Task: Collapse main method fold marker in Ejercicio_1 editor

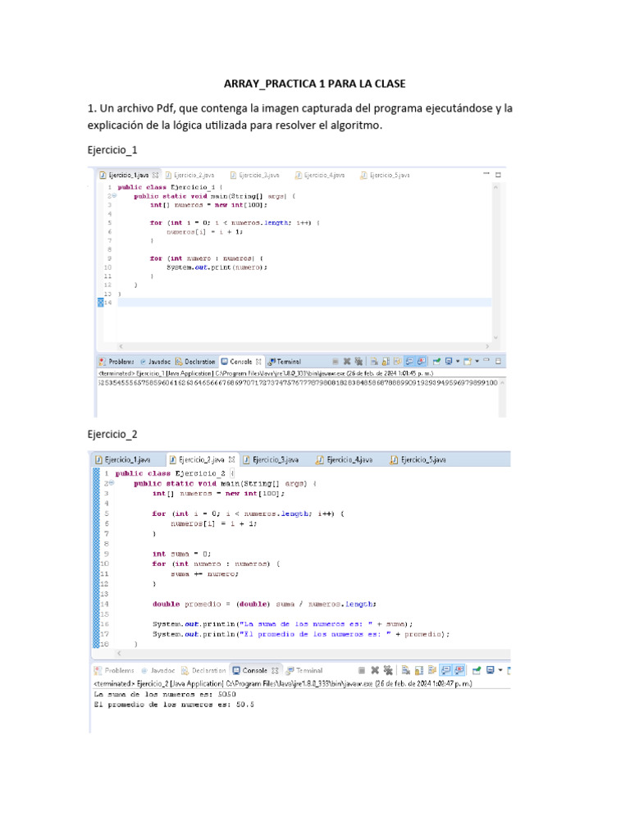Action: (x=113, y=196)
